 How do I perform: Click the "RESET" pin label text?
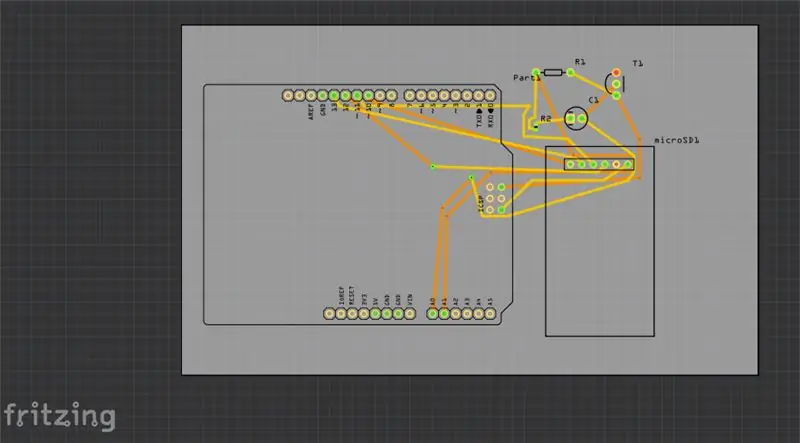coord(352,296)
